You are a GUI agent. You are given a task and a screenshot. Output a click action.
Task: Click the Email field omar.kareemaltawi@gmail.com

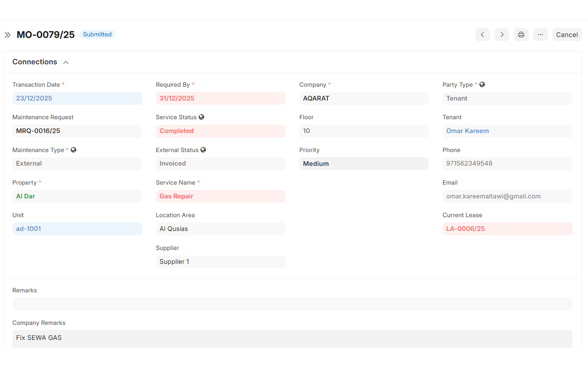pos(507,196)
